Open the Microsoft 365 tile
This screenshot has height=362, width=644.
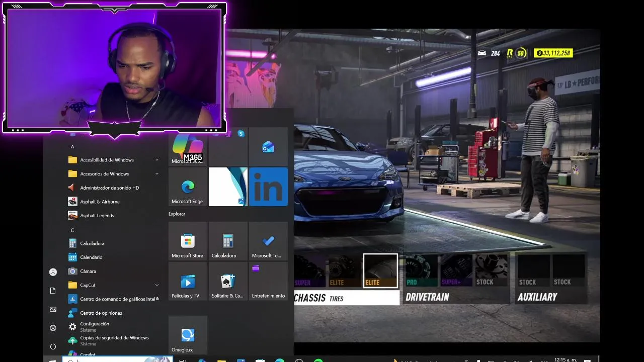coord(188,146)
